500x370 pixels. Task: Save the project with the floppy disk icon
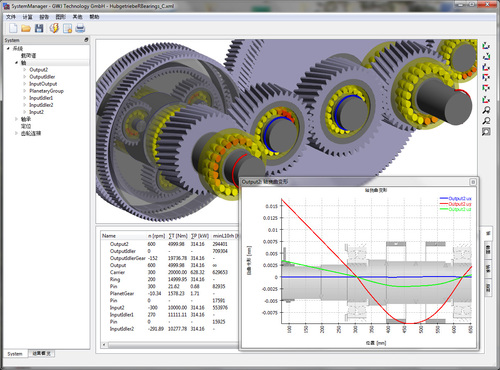(x=39, y=28)
